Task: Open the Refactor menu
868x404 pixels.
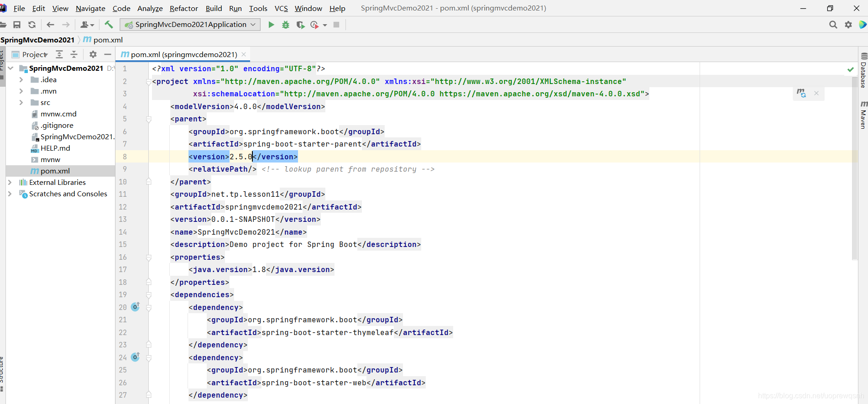Action: (184, 8)
